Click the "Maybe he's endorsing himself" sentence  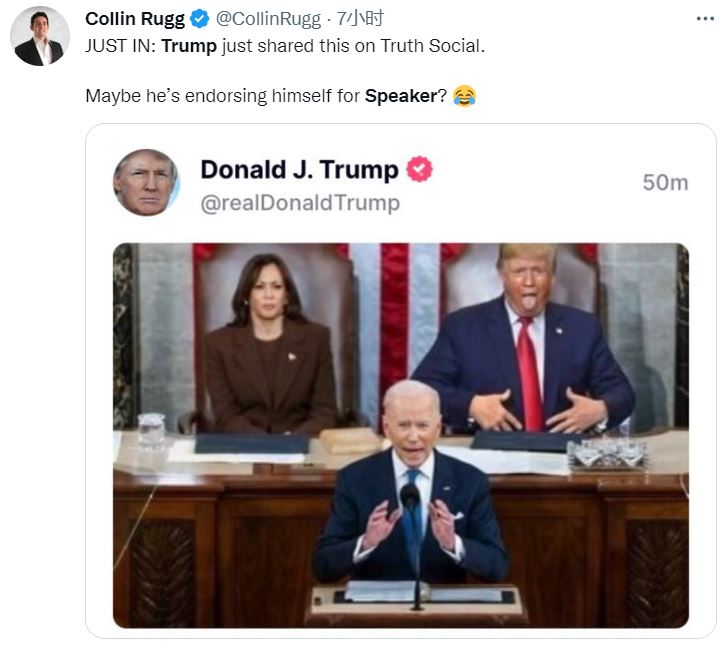pos(222,97)
